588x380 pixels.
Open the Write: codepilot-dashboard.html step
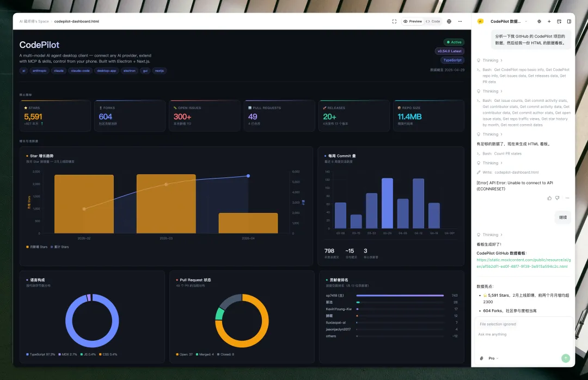click(508, 173)
